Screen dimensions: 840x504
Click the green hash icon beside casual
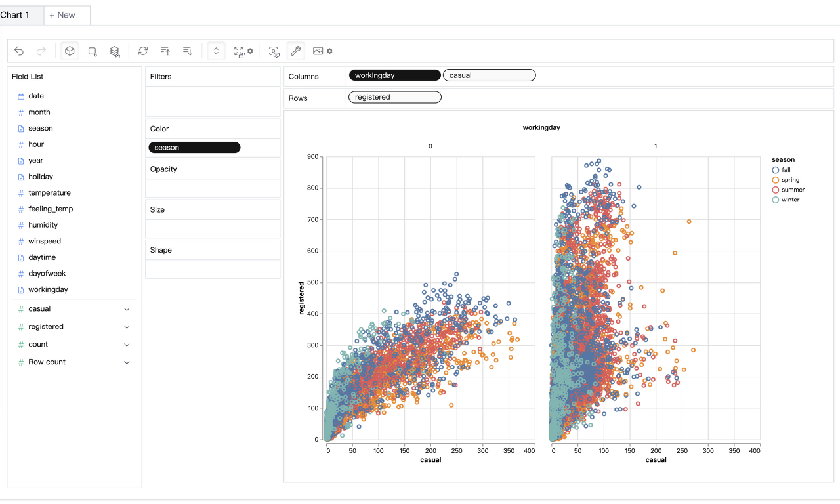(21, 309)
